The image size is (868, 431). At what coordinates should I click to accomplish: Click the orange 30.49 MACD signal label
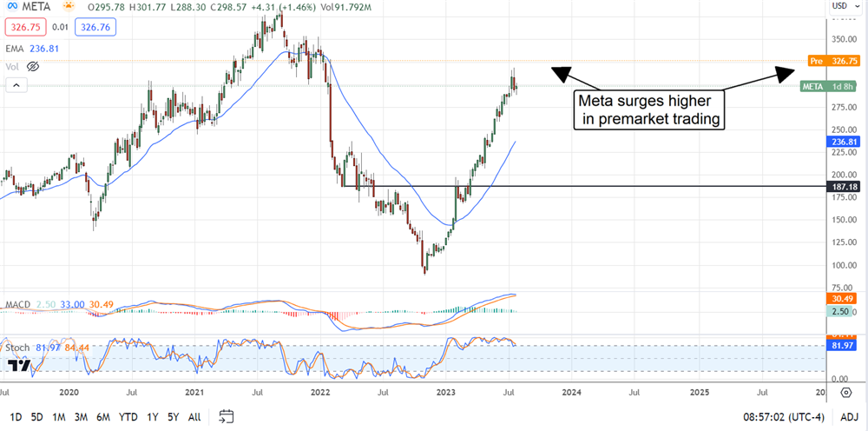843,301
